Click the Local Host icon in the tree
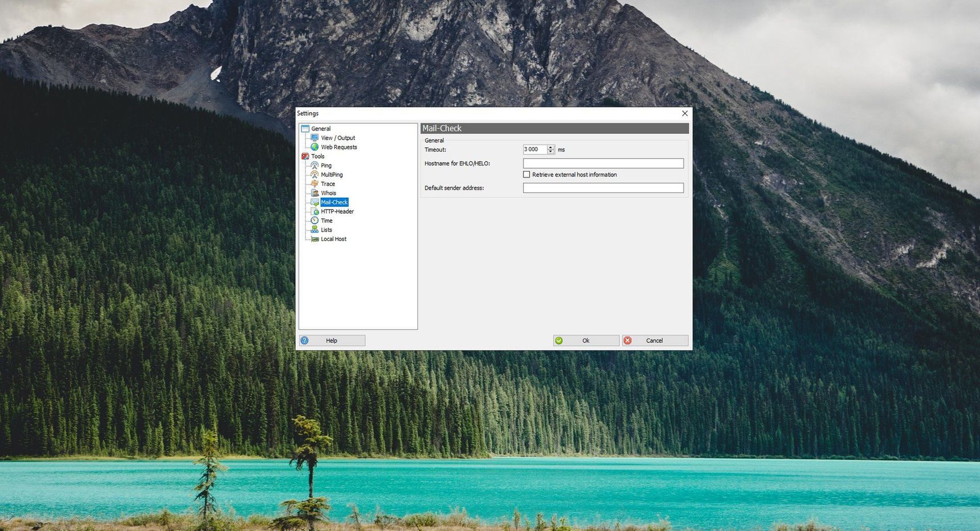 [x=315, y=239]
